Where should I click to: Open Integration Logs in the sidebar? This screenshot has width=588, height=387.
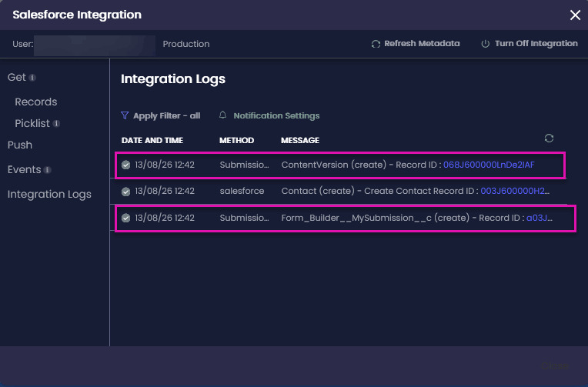(x=49, y=194)
